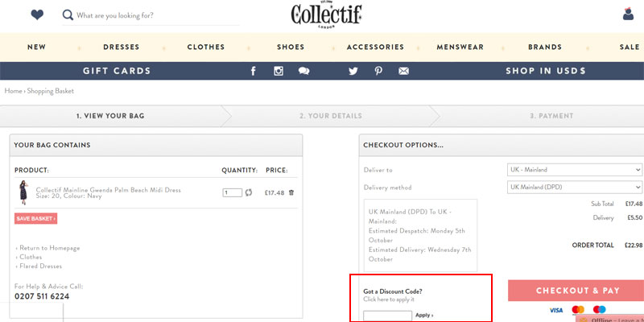This screenshot has width=644, height=322.
Task: Click the Shopping Basket breadcrumb
Action: pos(51,91)
